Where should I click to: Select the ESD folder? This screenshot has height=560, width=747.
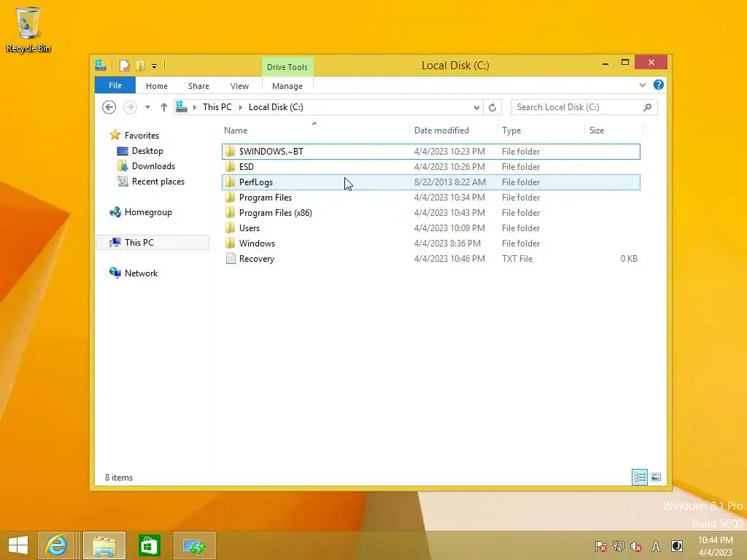point(430,167)
